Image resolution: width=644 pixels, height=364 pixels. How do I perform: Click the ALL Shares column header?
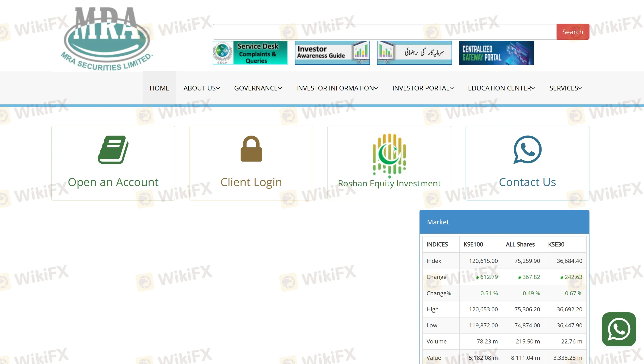click(x=520, y=244)
